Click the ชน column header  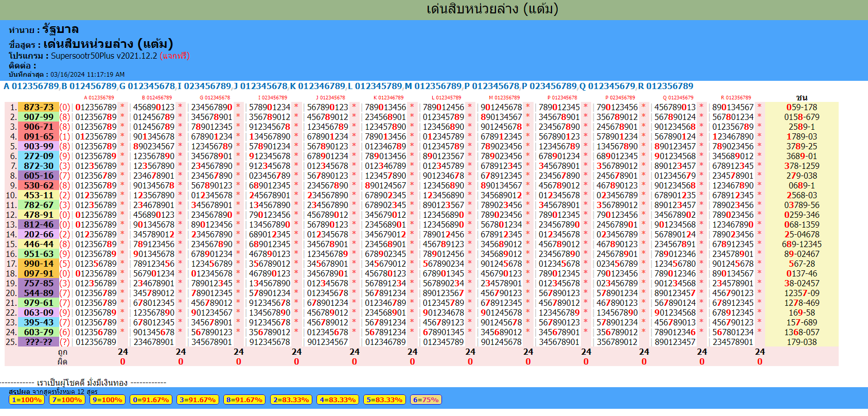click(x=802, y=98)
